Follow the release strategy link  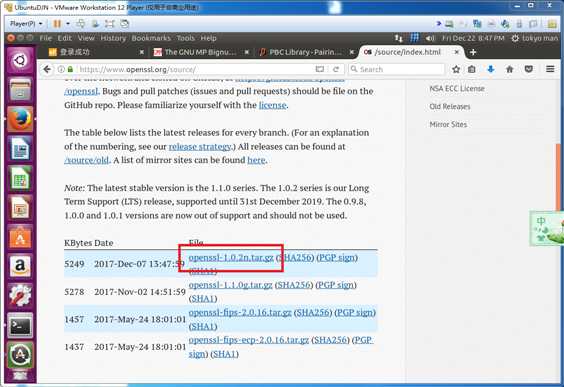200,146
